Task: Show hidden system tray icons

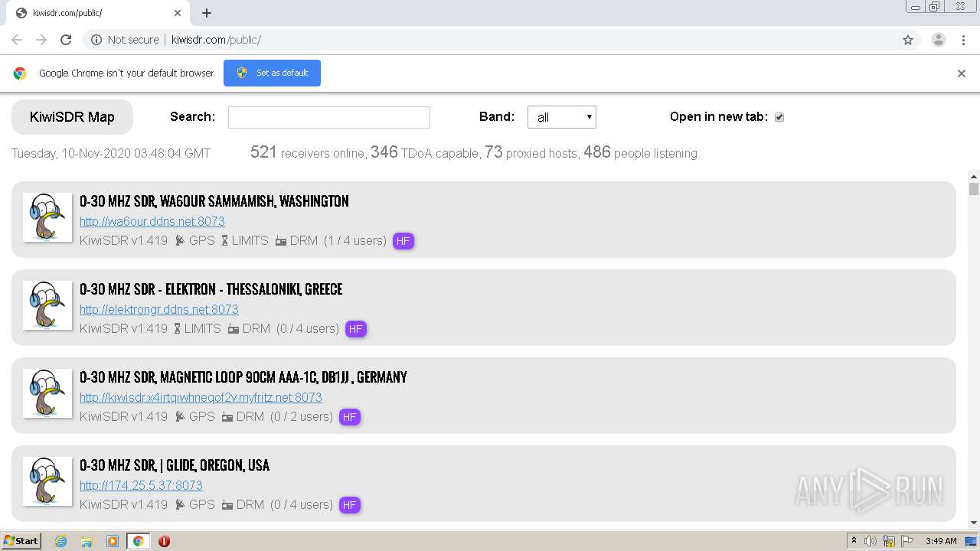Action: pos(854,541)
